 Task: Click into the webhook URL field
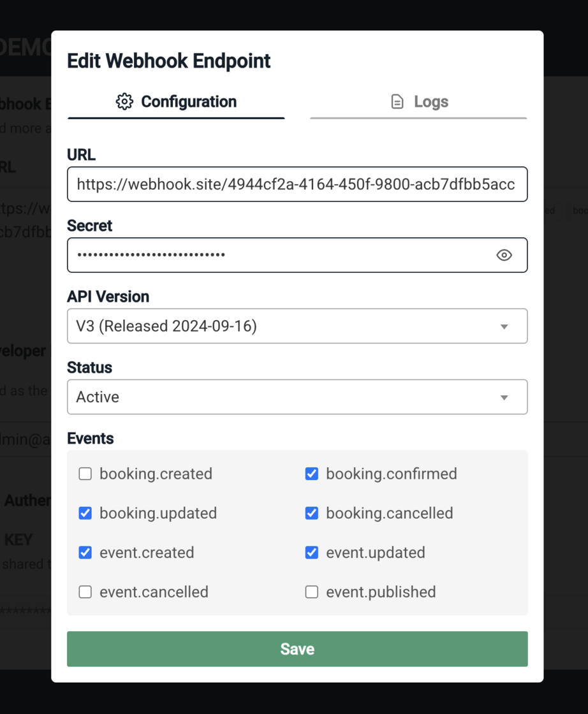[x=296, y=184]
